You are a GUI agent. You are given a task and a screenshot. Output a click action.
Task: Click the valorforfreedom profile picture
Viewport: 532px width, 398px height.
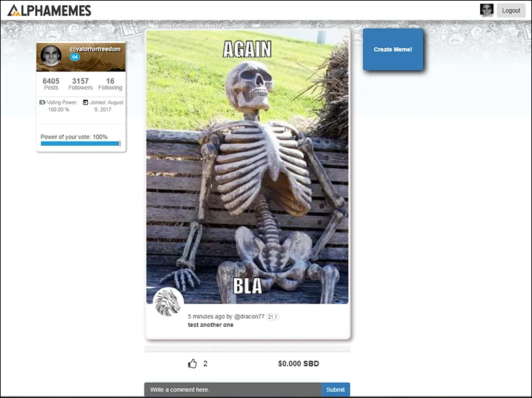coord(51,55)
